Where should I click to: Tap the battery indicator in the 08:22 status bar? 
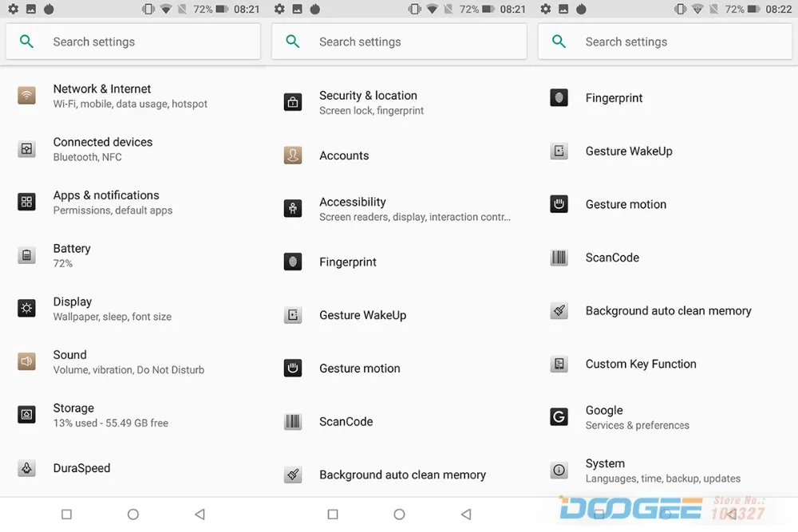754,9
